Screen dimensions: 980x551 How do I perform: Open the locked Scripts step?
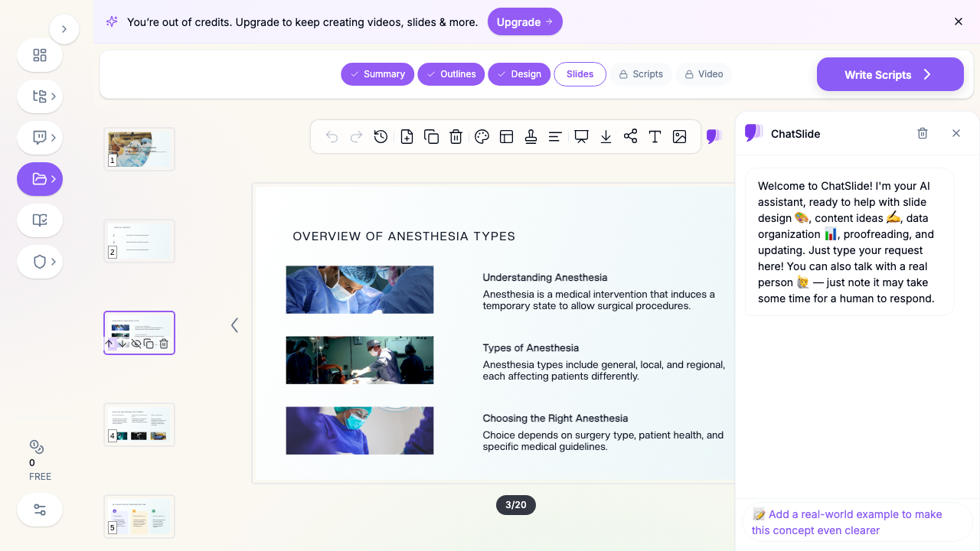click(641, 74)
